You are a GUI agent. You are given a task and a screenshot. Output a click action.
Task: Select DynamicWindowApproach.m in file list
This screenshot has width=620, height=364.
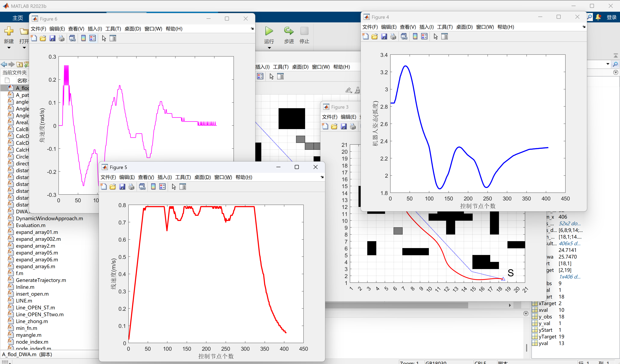(49, 218)
